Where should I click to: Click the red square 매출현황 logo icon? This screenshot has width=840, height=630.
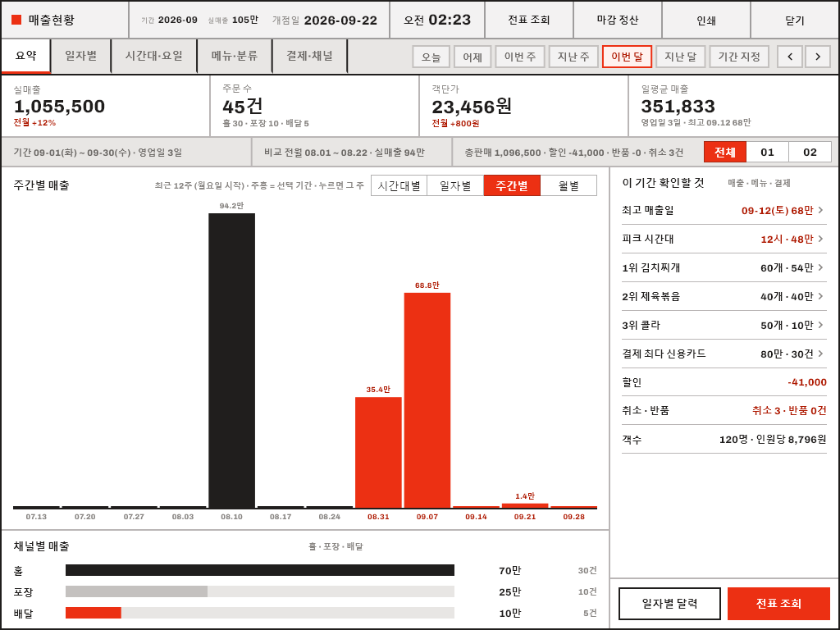pos(16,20)
